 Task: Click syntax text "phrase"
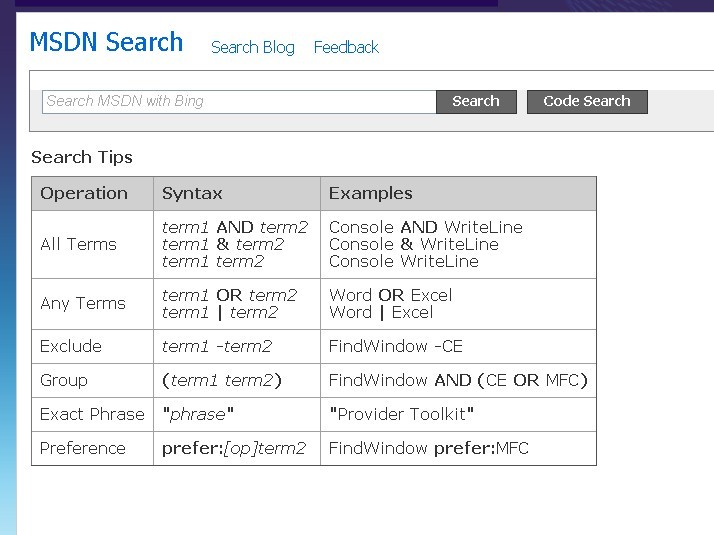[x=198, y=414]
